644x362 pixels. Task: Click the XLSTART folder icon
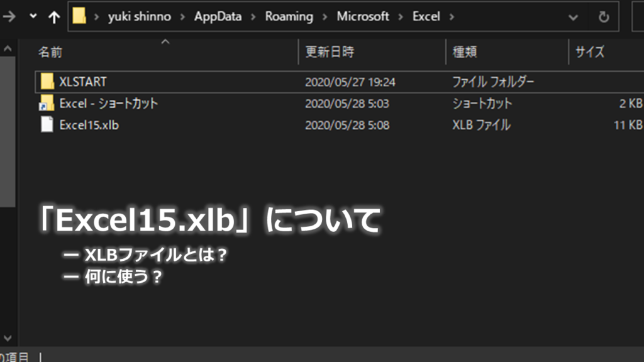pos(47,82)
